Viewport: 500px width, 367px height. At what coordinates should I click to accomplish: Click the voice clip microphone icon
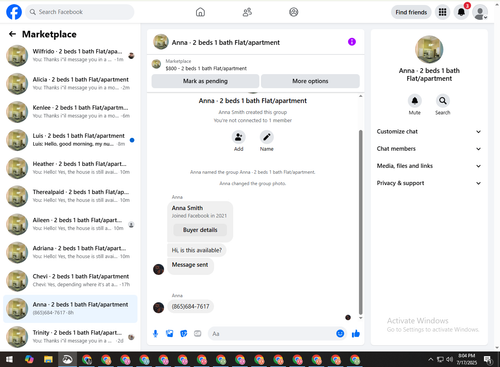pos(155,333)
